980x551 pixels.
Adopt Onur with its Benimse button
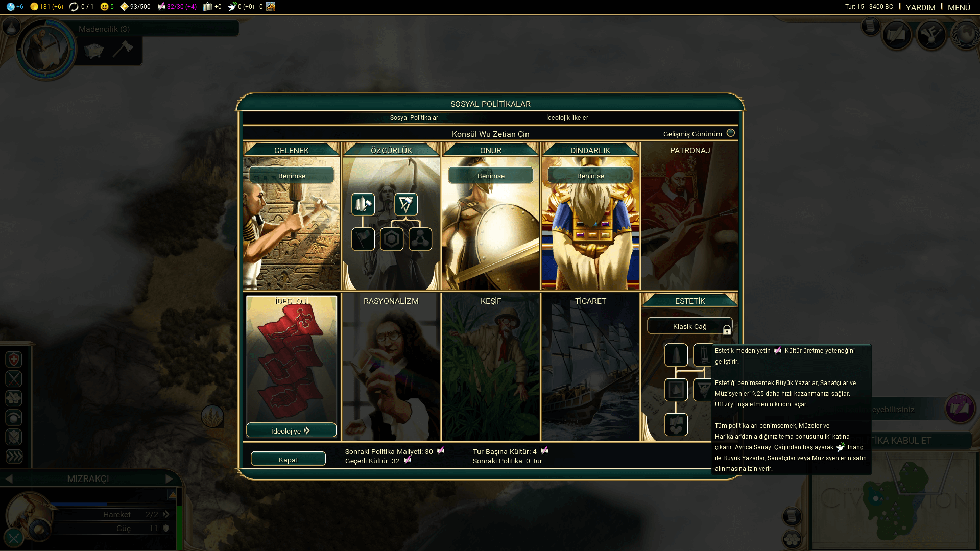(x=491, y=176)
